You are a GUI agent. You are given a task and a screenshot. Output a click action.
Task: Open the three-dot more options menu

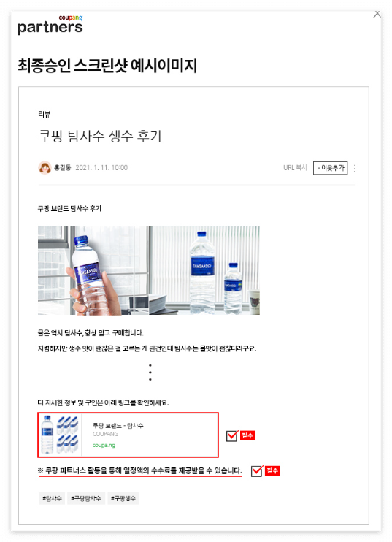pos(354,168)
